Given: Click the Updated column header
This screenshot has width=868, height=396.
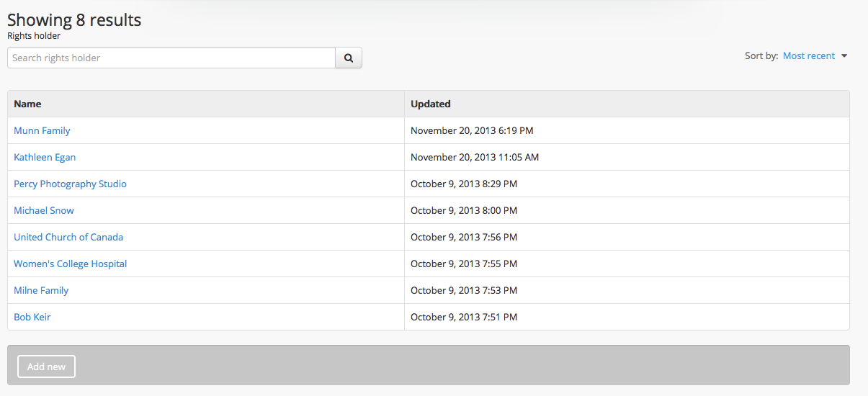Looking at the screenshot, I should 431,104.
